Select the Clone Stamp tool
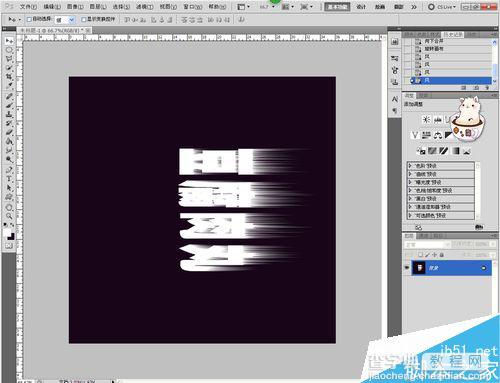 pyautogui.click(x=9, y=114)
